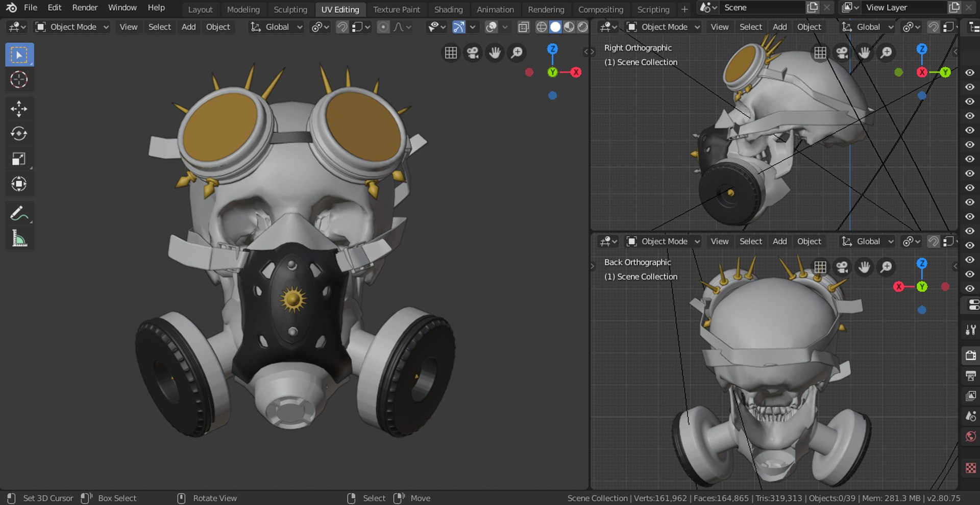Toggle X-Ray mode in main viewport
Screen dimensions: 980x505
point(523,27)
